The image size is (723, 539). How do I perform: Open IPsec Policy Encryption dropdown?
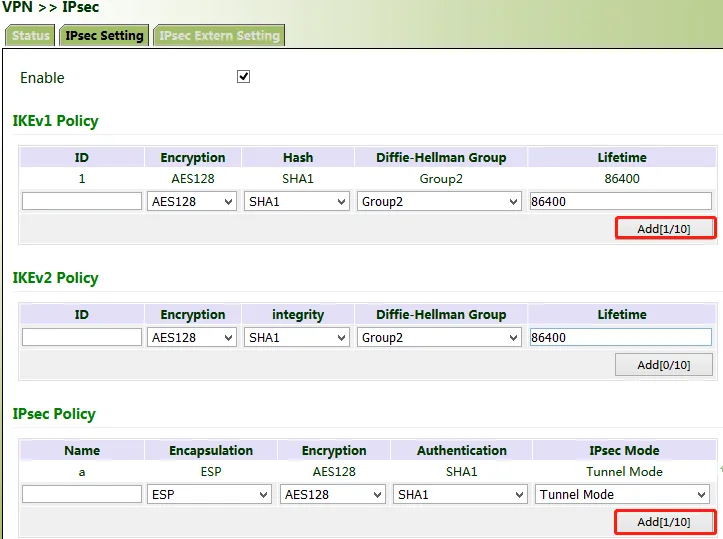[332, 494]
